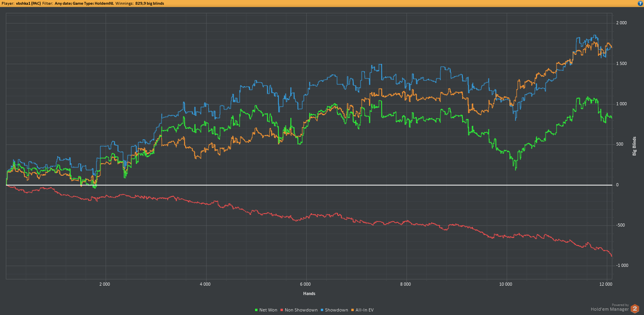
Task: Toggle the Non Showdown legend entry
Action: [299, 310]
